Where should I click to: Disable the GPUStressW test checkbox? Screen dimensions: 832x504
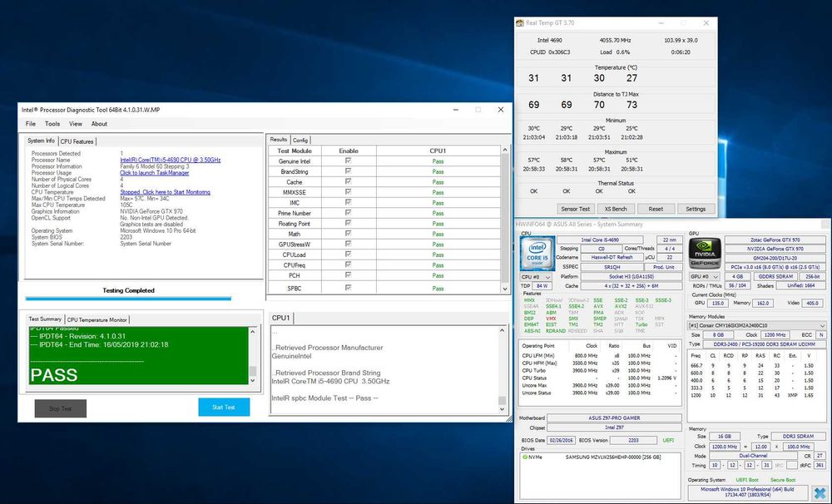point(348,244)
